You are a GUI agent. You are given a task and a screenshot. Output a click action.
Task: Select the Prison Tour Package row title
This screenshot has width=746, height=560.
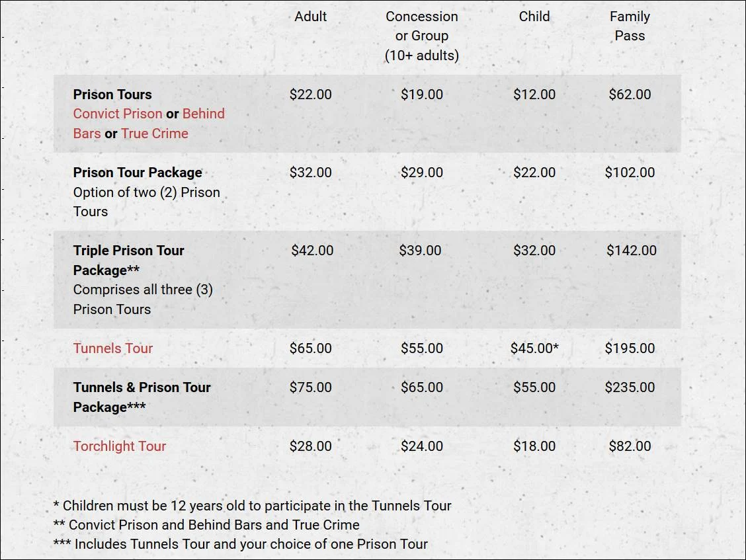138,173
